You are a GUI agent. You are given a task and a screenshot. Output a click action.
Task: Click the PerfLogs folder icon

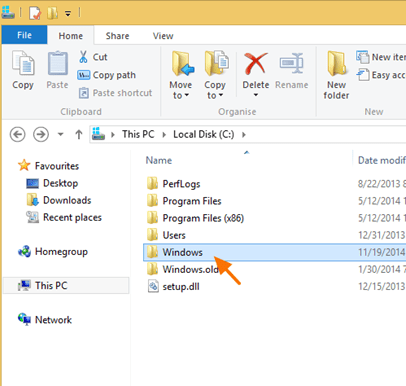153,183
